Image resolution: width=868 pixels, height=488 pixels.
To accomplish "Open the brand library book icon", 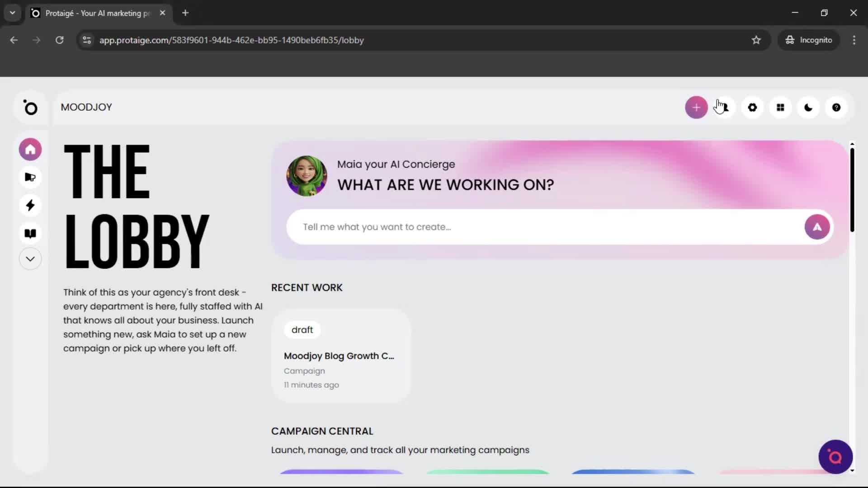I will [30, 233].
